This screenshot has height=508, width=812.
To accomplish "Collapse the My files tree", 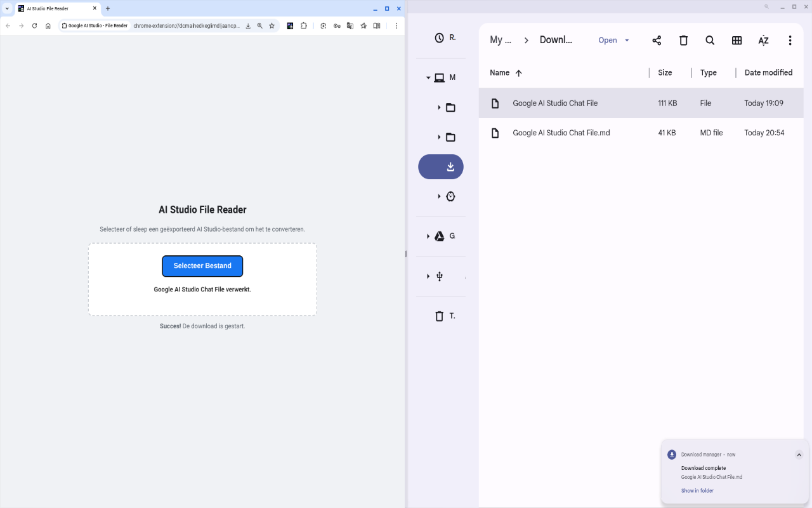I will pyautogui.click(x=428, y=78).
